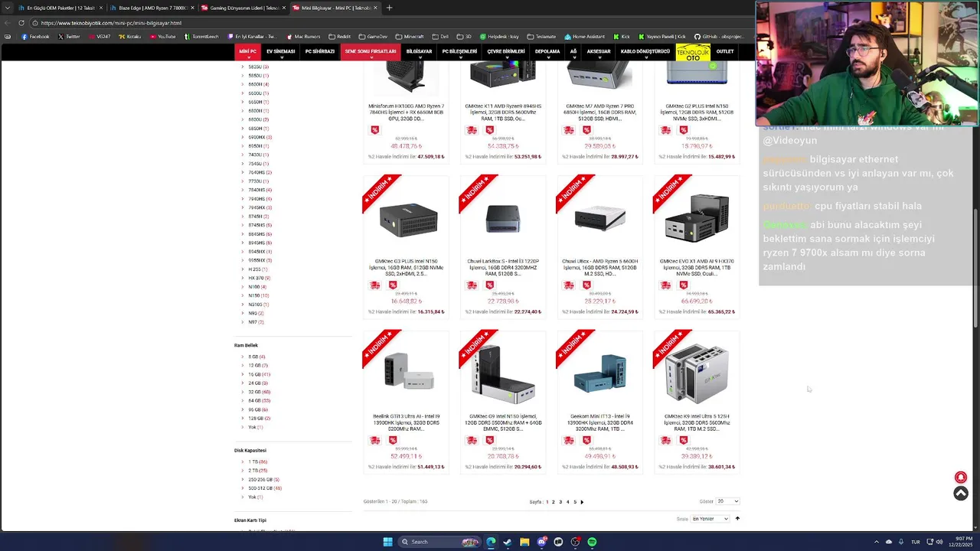Screen dimensions: 980x551
Task: Click the Beelink GTi13 Ultra product image
Action: [x=409, y=373]
